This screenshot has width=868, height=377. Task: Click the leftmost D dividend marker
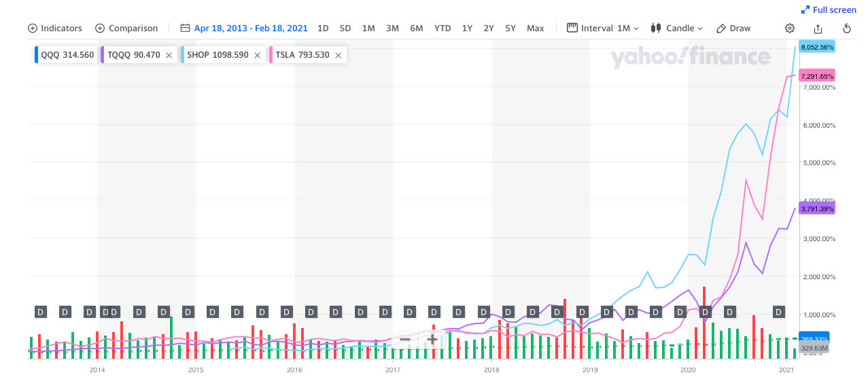click(x=40, y=312)
